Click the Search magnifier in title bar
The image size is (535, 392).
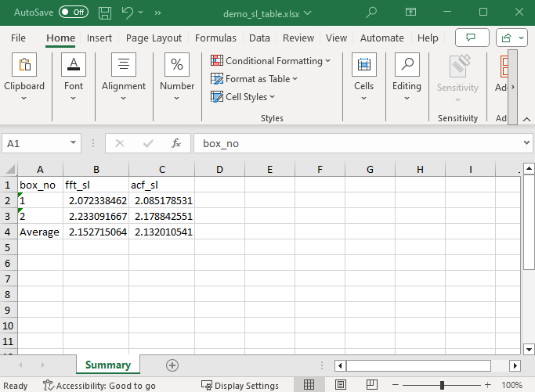371,13
